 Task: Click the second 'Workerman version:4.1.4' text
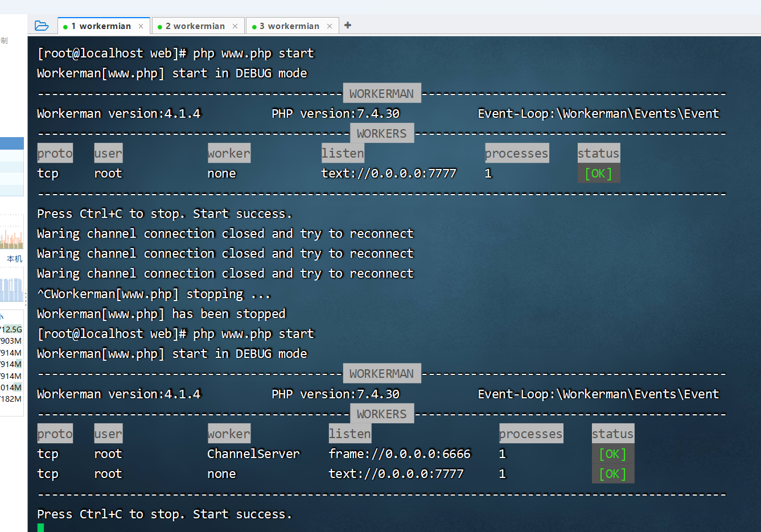click(119, 394)
